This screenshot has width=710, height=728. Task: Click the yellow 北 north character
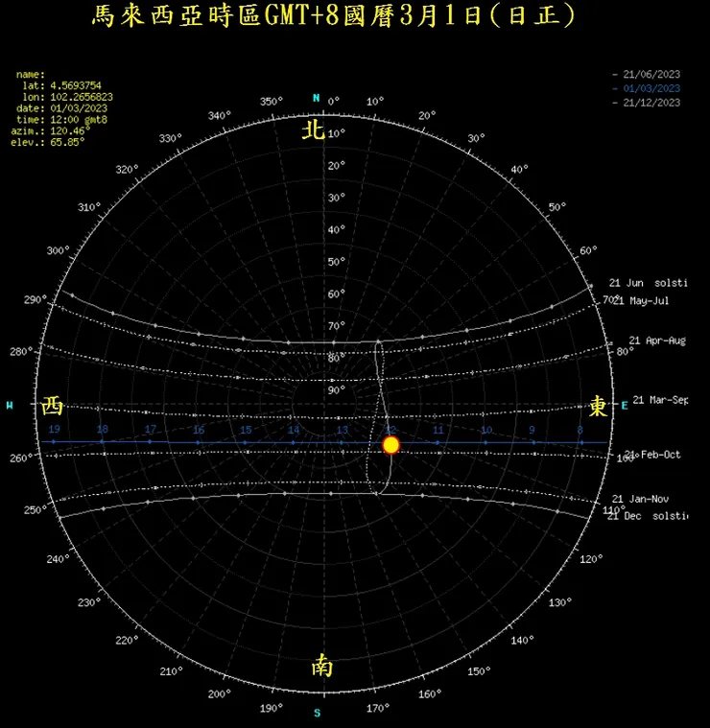pyautogui.click(x=314, y=129)
